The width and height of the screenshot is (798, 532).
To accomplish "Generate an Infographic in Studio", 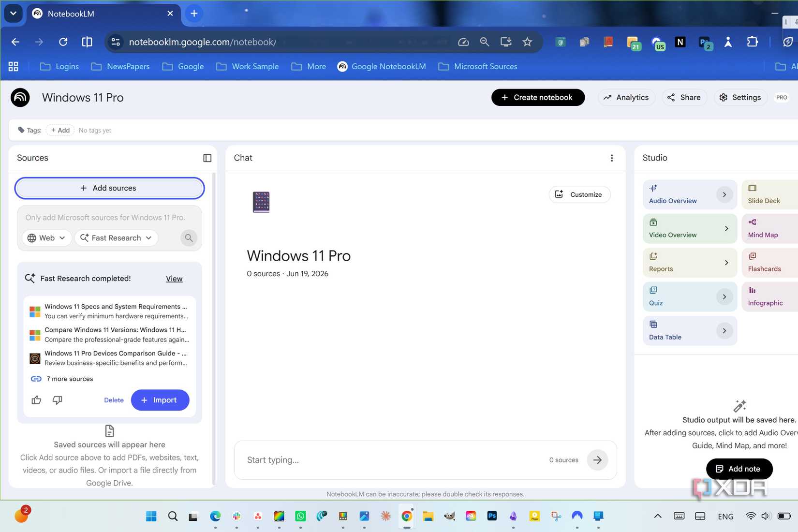I will [769, 296].
